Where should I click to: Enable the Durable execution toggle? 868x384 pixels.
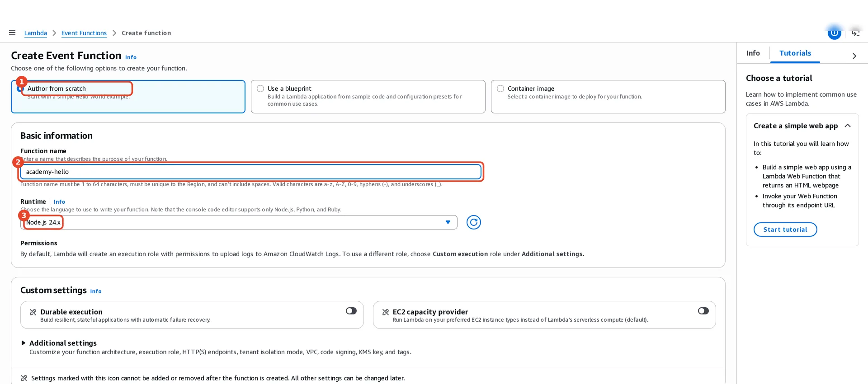[351, 311]
